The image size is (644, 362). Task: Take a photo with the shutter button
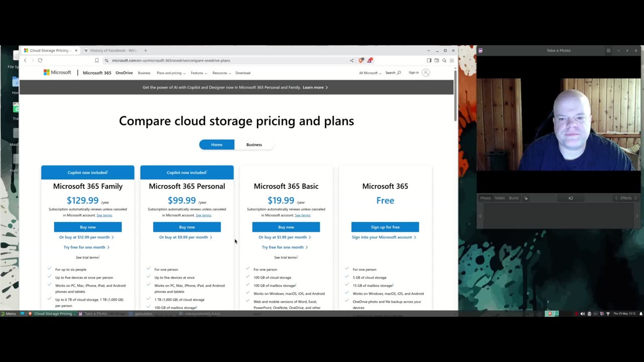click(571, 198)
